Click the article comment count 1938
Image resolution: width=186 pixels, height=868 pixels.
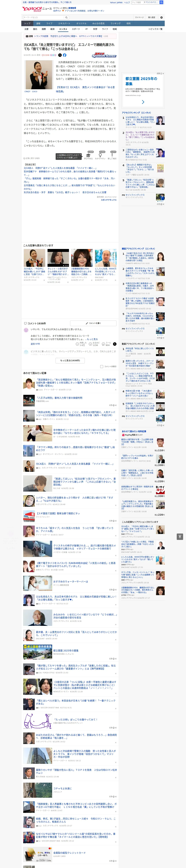coord(46,55)
